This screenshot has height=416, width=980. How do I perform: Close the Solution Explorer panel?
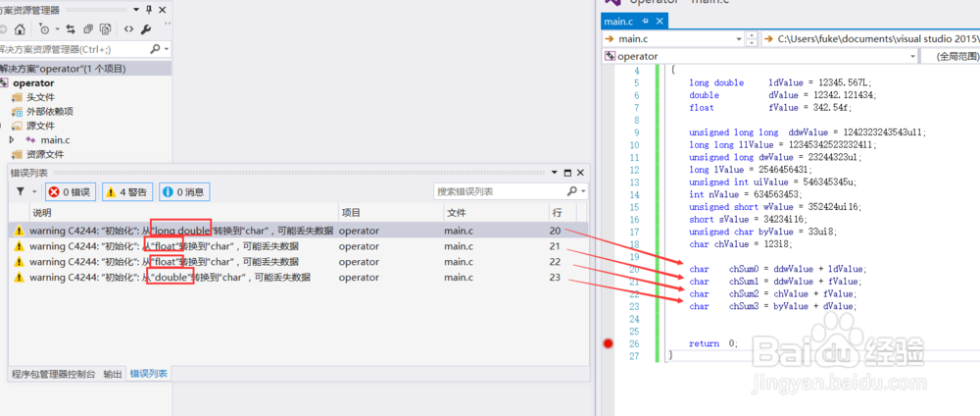[163, 10]
